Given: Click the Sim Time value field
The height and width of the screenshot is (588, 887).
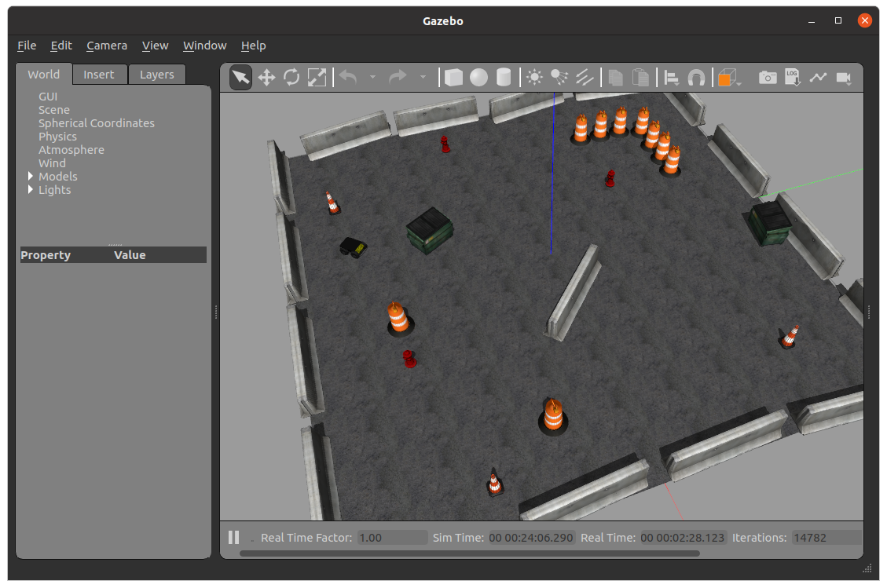Looking at the screenshot, I should click(x=531, y=538).
